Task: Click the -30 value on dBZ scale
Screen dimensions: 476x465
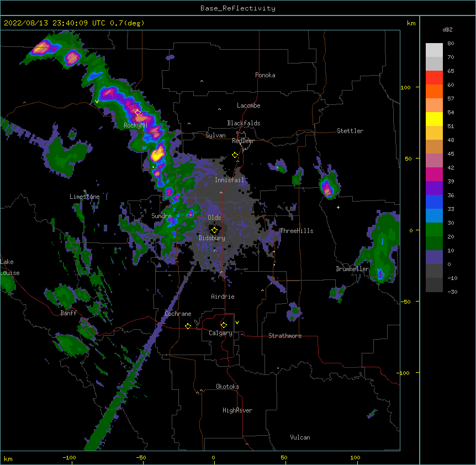Action: tap(452, 292)
